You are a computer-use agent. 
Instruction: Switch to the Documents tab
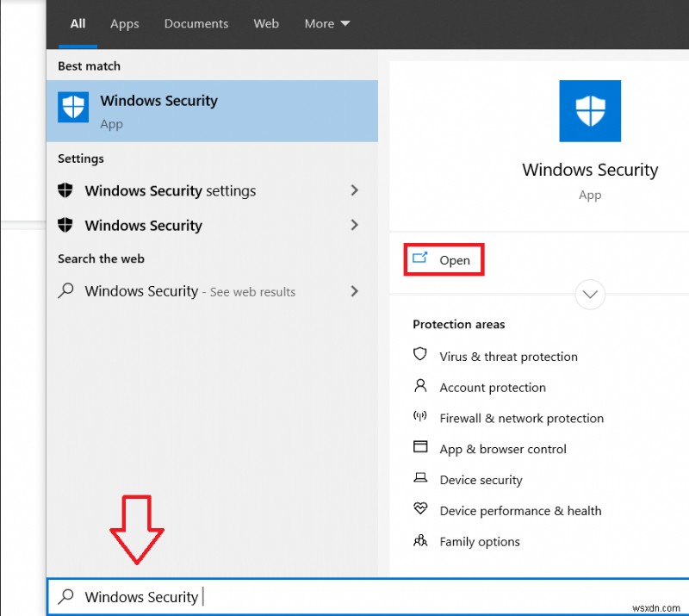(196, 23)
